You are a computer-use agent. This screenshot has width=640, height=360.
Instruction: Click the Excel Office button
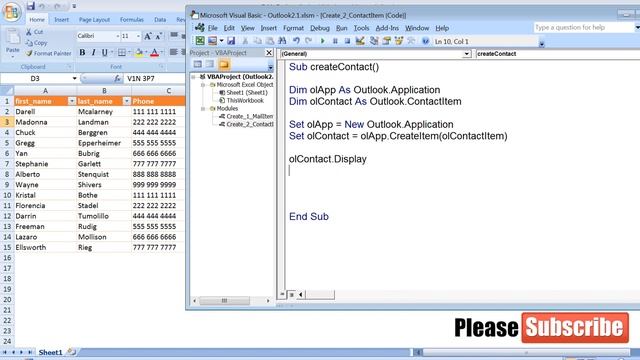pos(11,12)
